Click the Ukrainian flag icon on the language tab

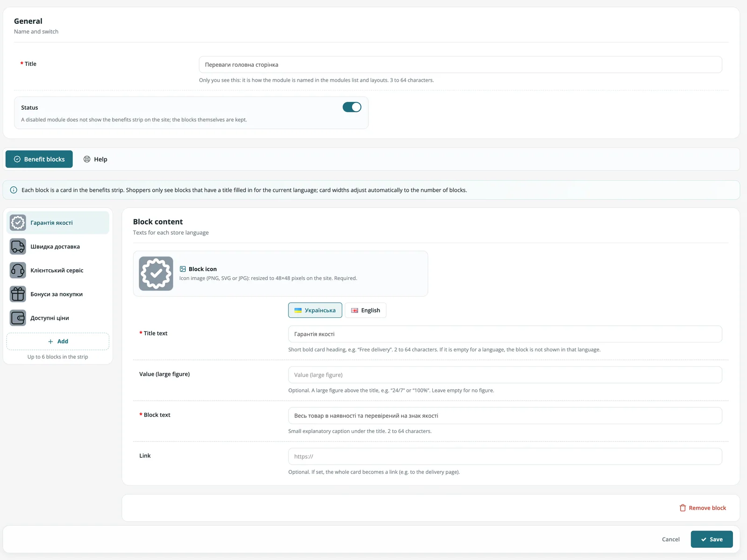[298, 310]
